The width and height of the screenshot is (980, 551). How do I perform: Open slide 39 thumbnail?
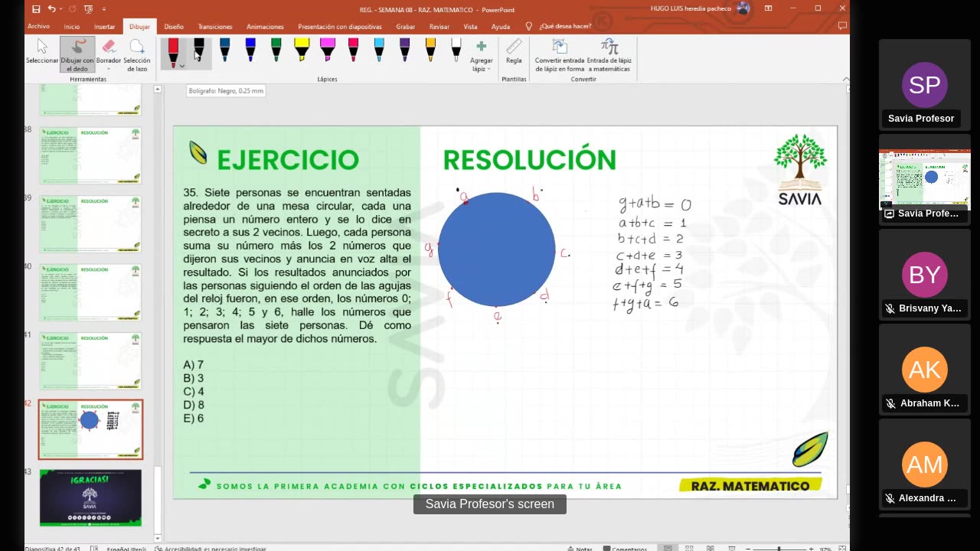tap(90, 223)
